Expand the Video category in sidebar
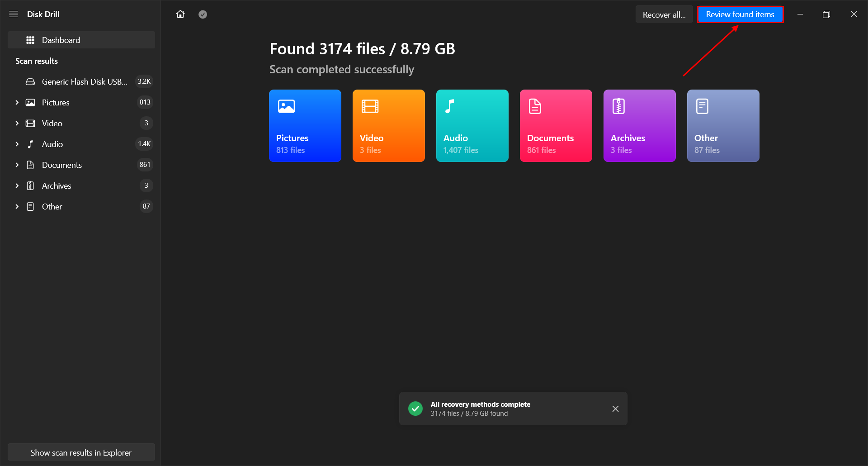868x466 pixels. 17,123
